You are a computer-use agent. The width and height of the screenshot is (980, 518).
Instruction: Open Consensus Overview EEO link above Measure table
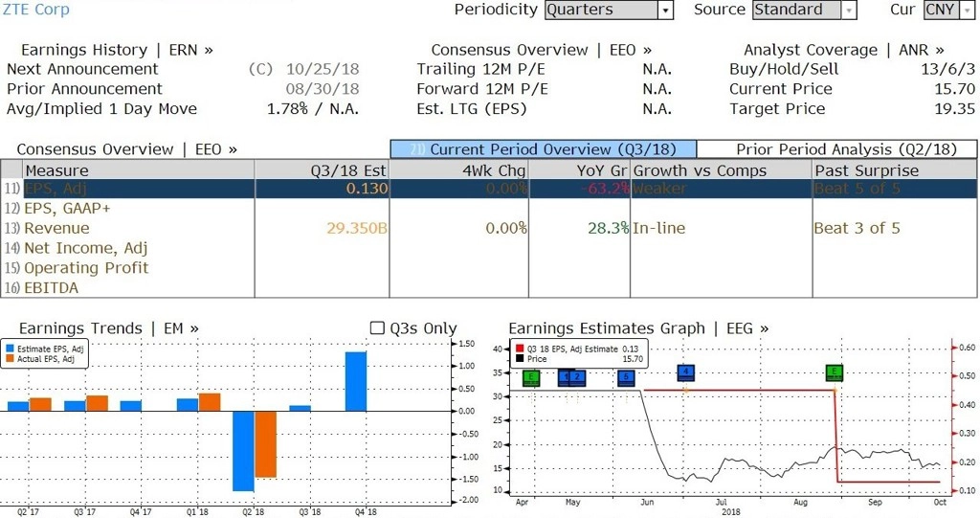coord(127,149)
